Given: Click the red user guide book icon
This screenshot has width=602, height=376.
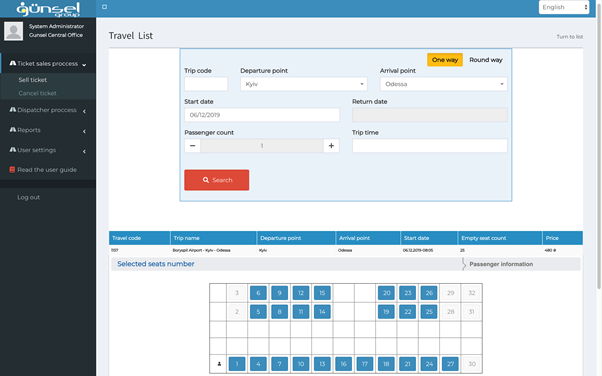Looking at the screenshot, I should pyautogui.click(x=12, y=169).
